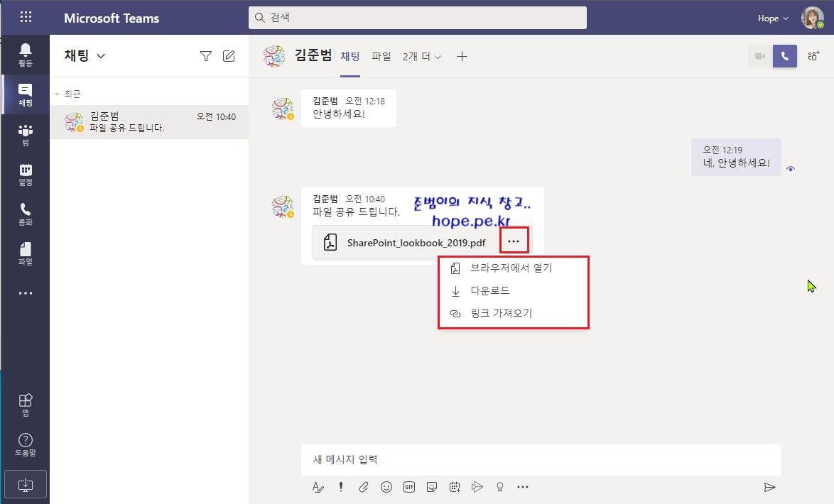Open the praise badge icon
Image resolution: width=834 pixels, height=504 pixels.
click(500, 487)
